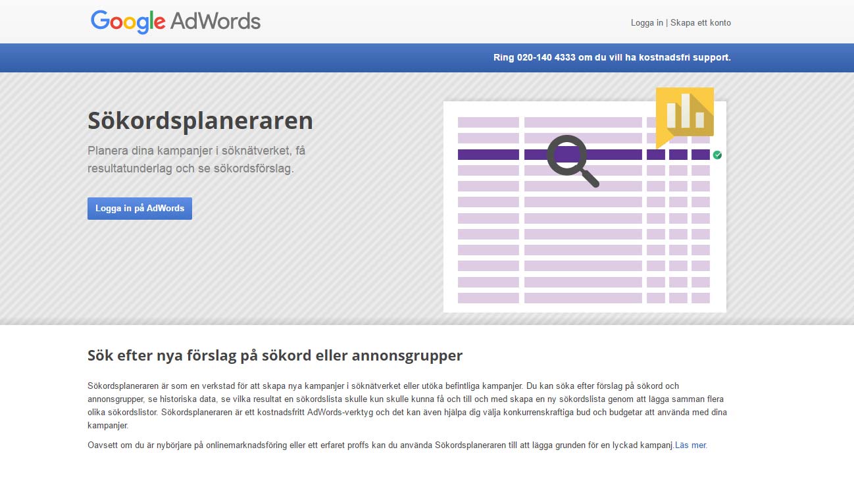Viewport: 854px width, 504px height.
Task: Click the heading 'Sök efter nya förslag på sökord'
Action: (275, 356)
